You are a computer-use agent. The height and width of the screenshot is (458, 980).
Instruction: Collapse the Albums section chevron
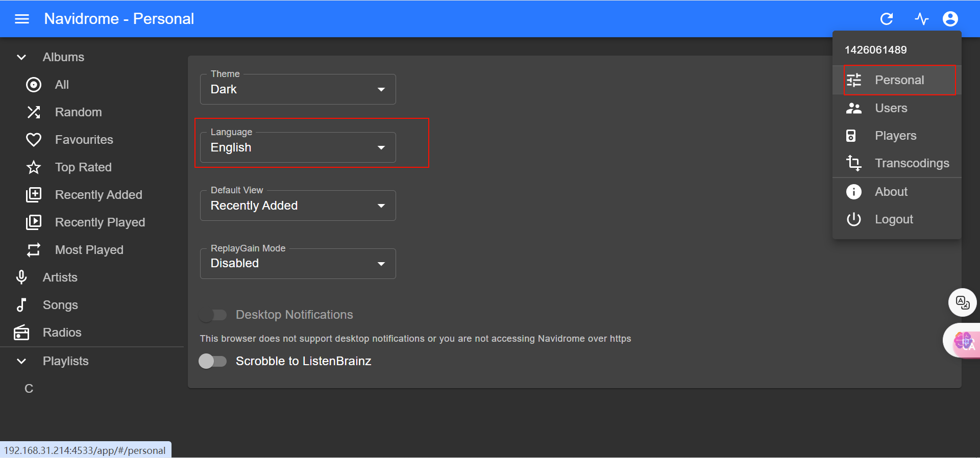pyautogui.click(x=21, y=57)
